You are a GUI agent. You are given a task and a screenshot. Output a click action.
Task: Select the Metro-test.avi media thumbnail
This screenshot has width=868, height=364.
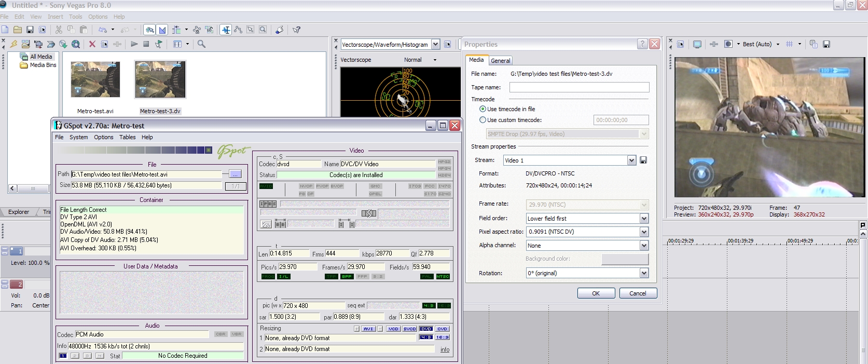click(x=95, y=79)
